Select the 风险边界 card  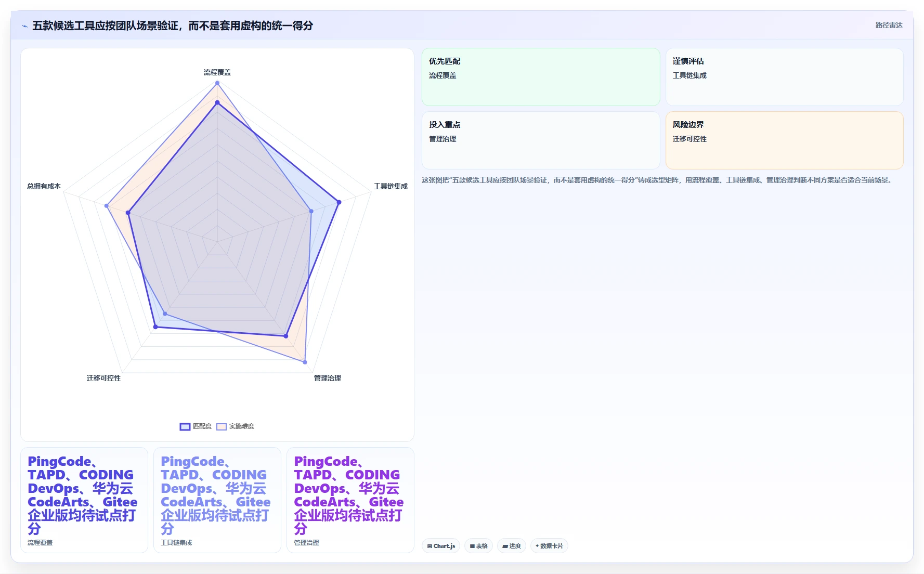[x=784, y=140]
